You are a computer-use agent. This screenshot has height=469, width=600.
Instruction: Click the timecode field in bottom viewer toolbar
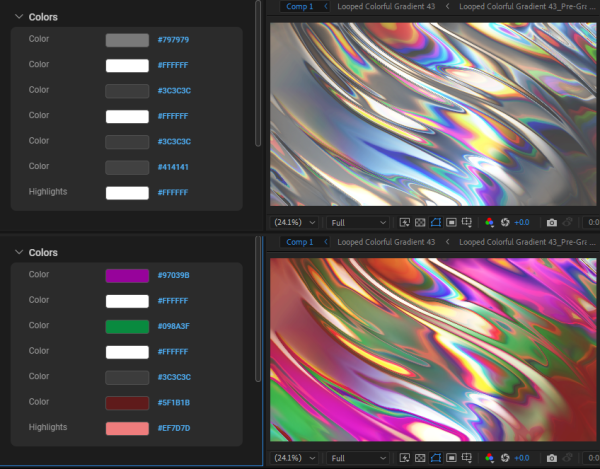click(x=592, y=458)
